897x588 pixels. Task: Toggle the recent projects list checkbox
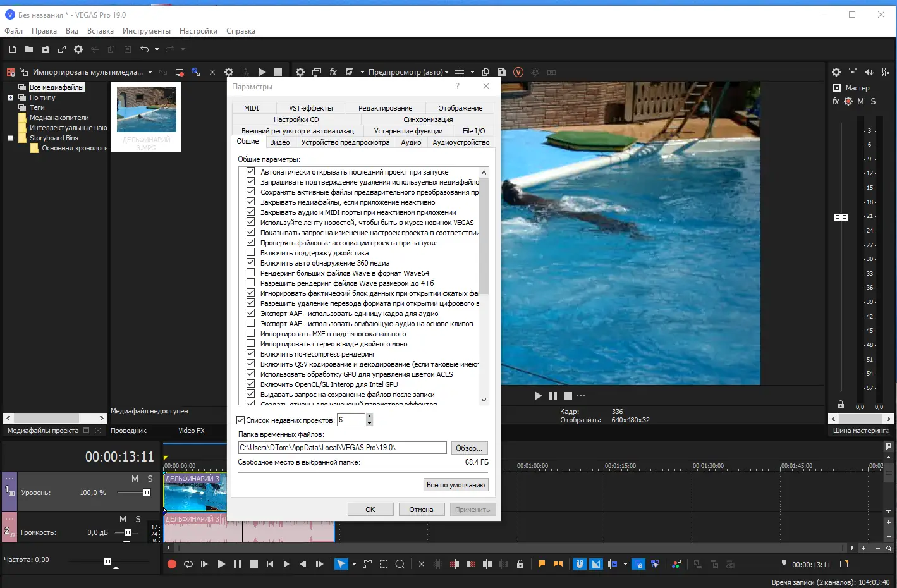click(240, 420)
